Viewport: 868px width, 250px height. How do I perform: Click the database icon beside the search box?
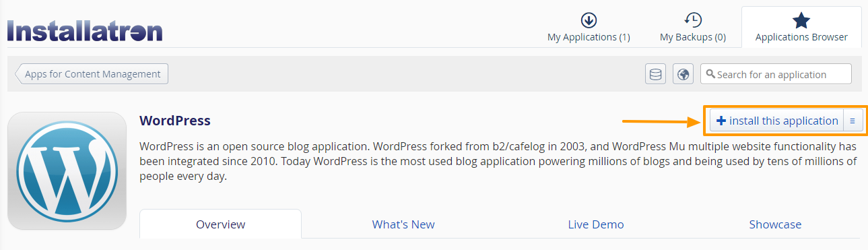[x=655, y=74]
